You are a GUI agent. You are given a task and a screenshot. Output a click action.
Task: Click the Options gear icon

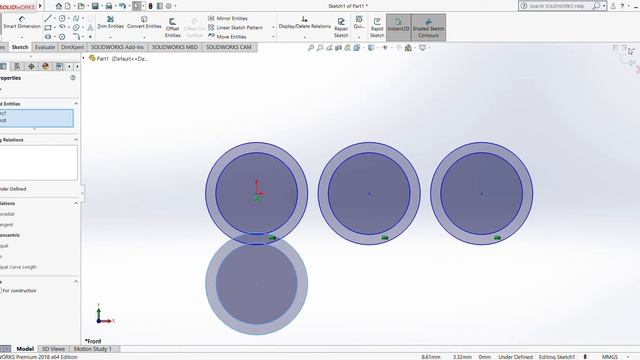coord(168,6)
